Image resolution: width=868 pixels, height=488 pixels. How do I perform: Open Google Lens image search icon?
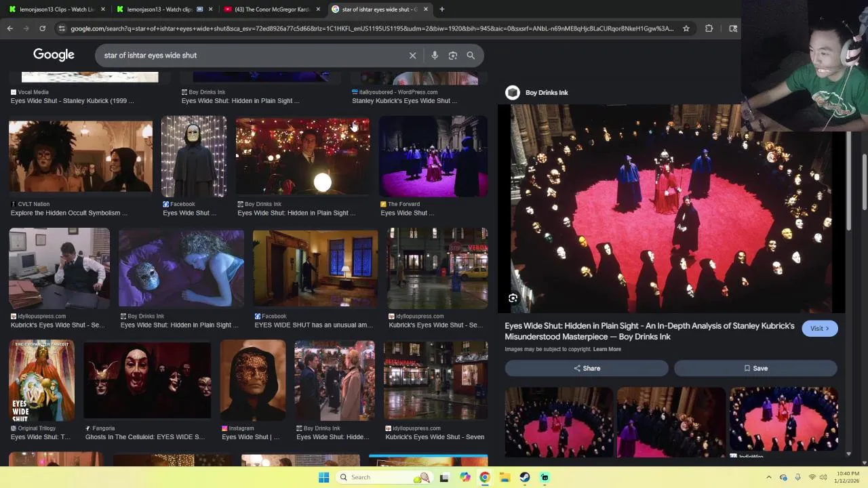[x=453, y=56]
